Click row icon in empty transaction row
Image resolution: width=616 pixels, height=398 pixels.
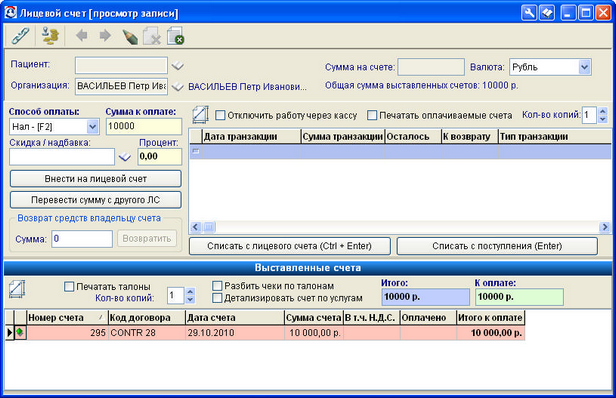pos(195,151)
